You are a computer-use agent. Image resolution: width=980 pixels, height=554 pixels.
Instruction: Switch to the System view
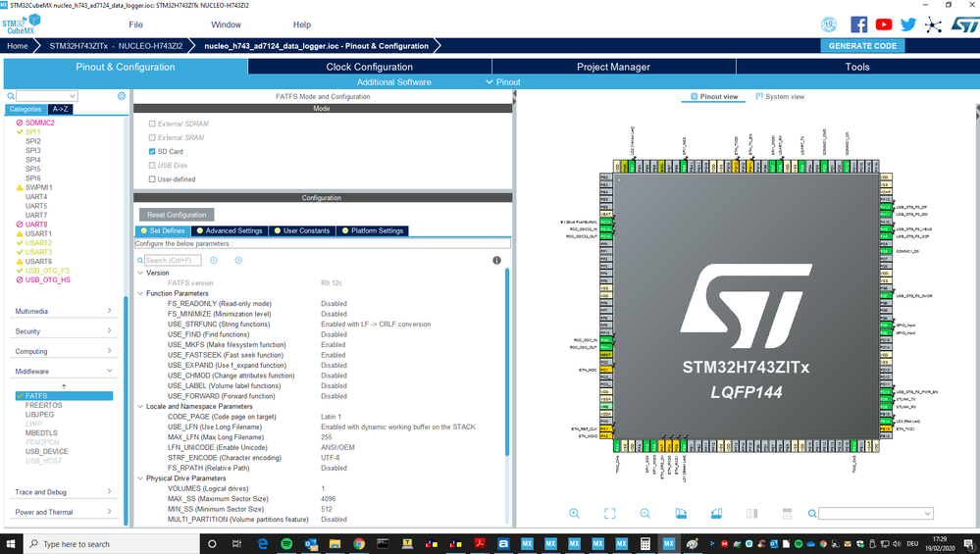[x=779, y=97]
